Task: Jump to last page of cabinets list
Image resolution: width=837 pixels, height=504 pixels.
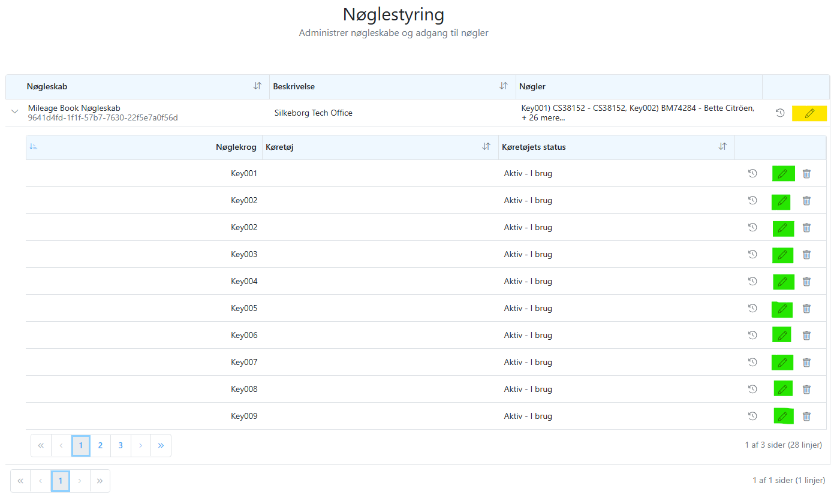Action: pyautogui.click(x=100, y=481)
